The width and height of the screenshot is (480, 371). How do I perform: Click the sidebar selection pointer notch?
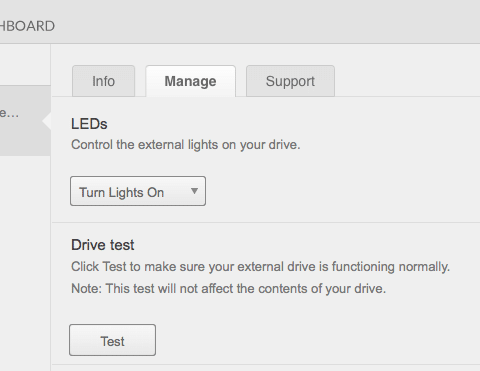pyautogui.click(x=47, y=121)
